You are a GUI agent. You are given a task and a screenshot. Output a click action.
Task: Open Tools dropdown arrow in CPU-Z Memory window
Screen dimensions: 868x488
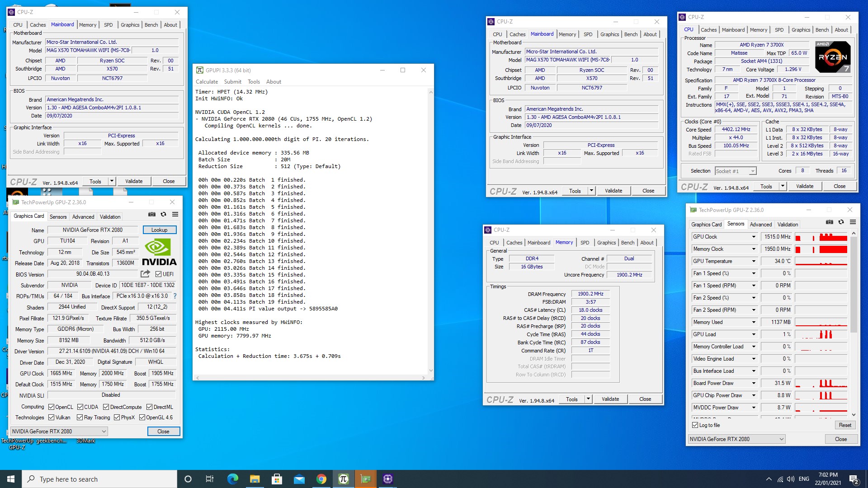[x=588, y=399]
